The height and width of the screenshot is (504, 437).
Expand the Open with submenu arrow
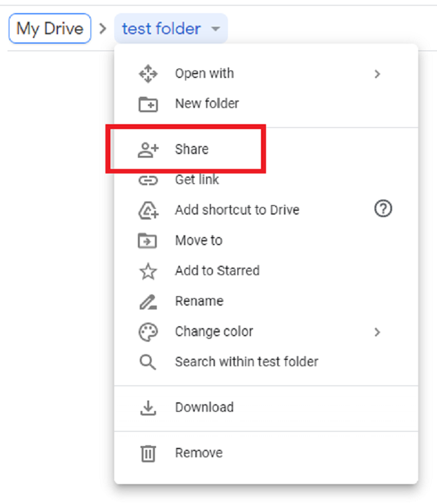point(377,74)
